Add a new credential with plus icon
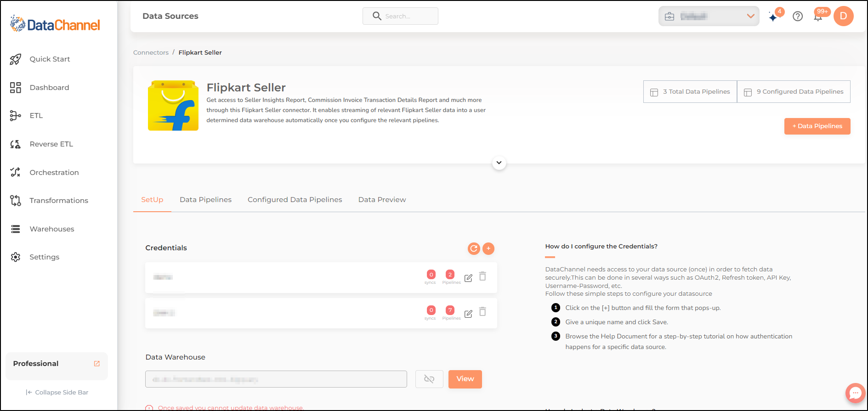The height and width of the screenshot is (411, 868). point(488,248)
